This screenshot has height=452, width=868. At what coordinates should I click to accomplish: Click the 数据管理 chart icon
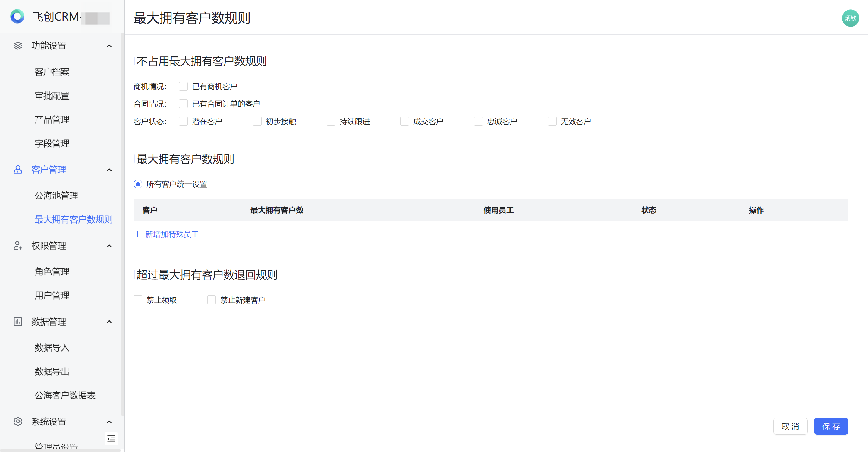pos(18,321)
